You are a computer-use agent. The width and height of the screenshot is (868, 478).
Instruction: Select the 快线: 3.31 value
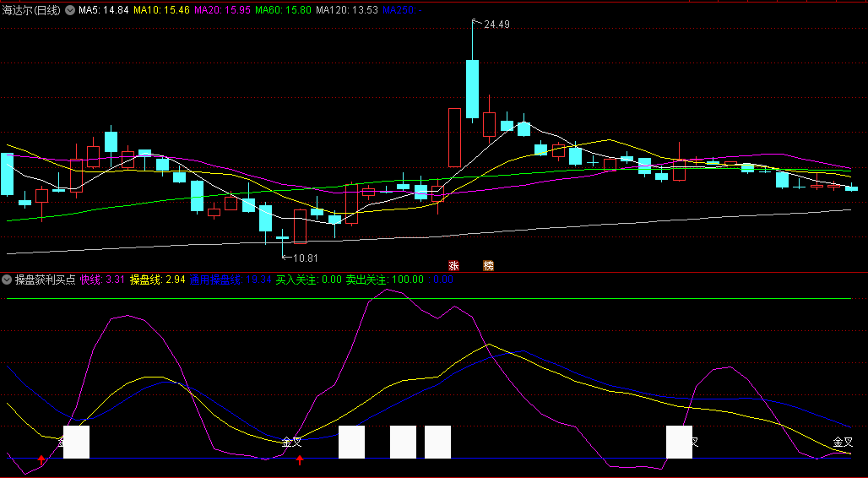[102, 280]
